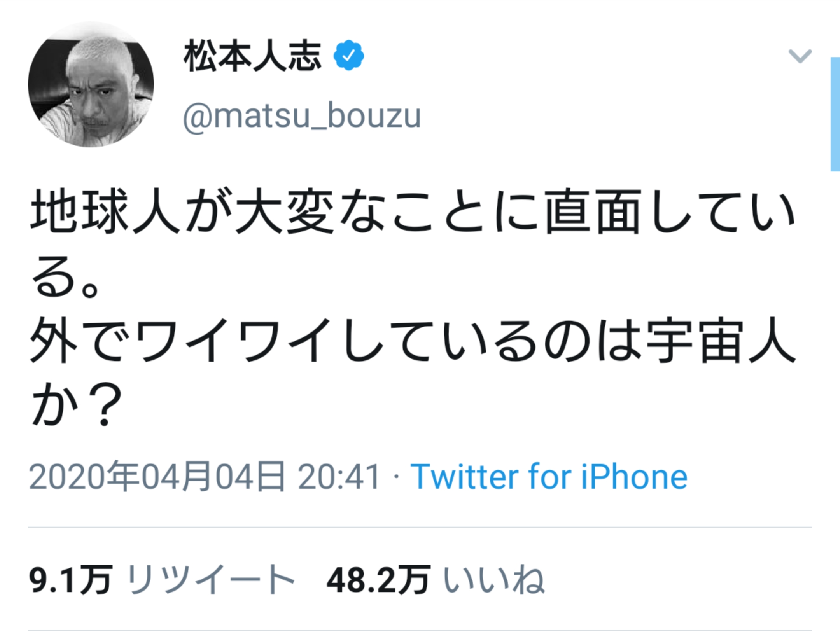Click the リツイート label

pos(210,580)
